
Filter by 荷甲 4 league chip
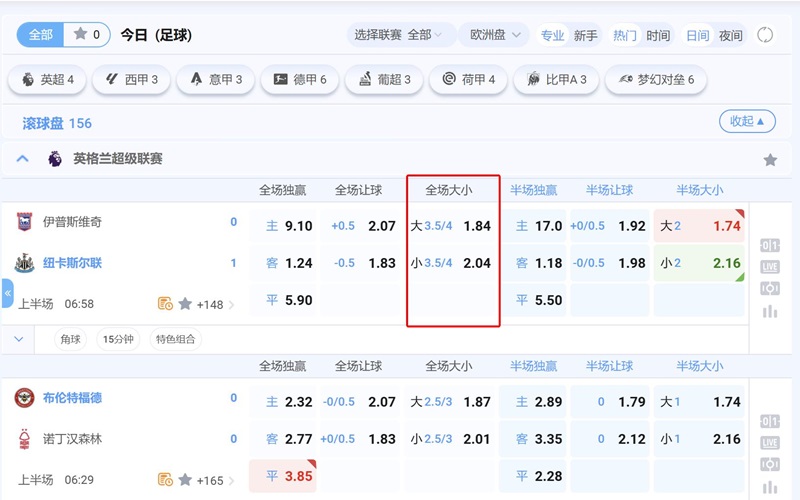click(x=468, y=80)
